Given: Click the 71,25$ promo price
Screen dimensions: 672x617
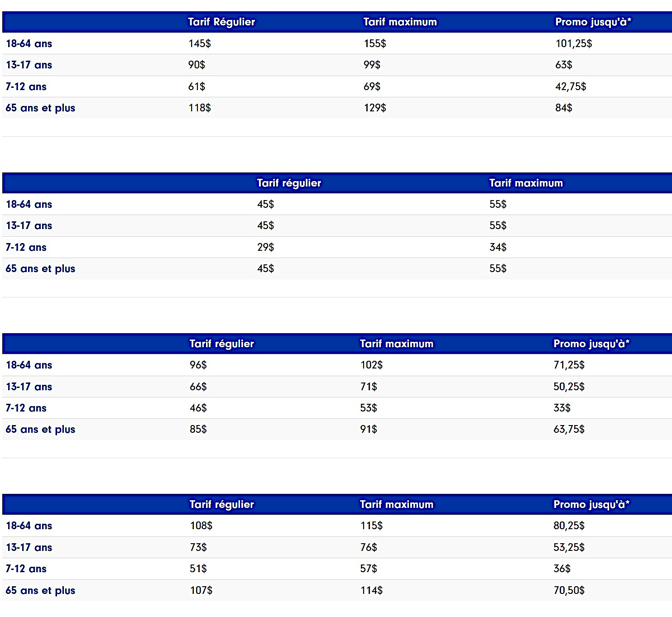Looking at the screenshot, I should point(569,365).
